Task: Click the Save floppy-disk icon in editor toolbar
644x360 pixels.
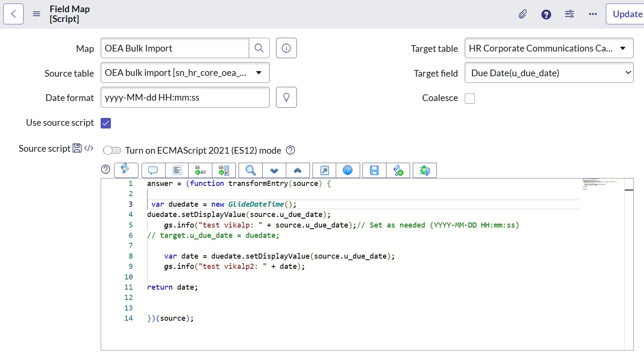Action: [x=374, y=171]
